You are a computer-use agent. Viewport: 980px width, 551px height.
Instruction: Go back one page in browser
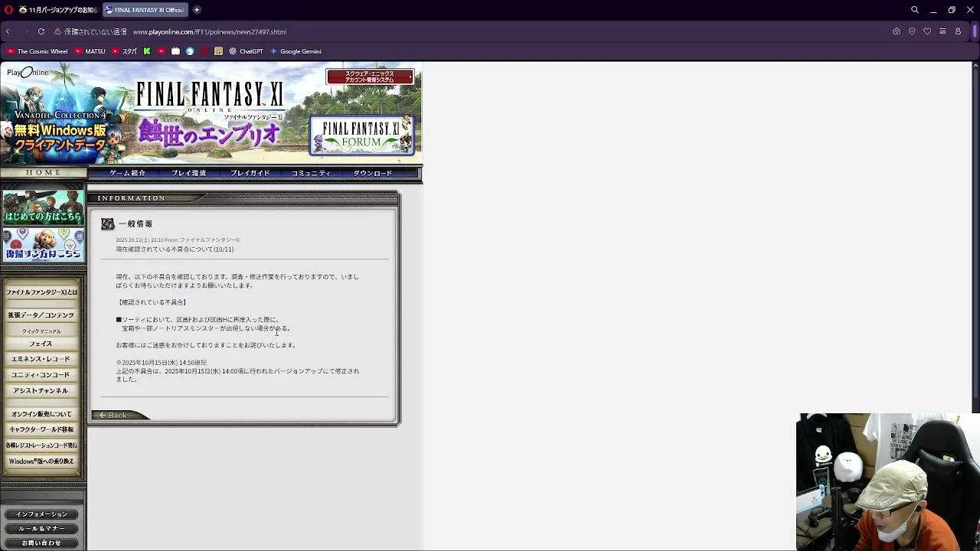click(8, 31)
